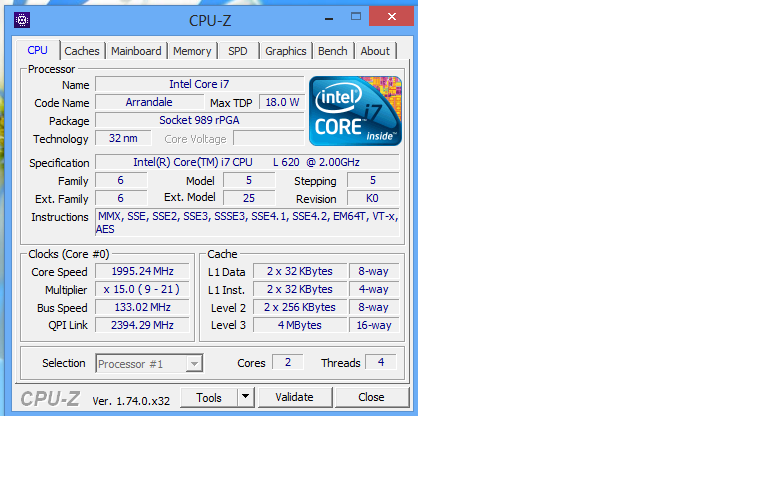Click the Core Speed value 1995.24 MHz
Screen dimensions: 768x480
pos(142,271)
